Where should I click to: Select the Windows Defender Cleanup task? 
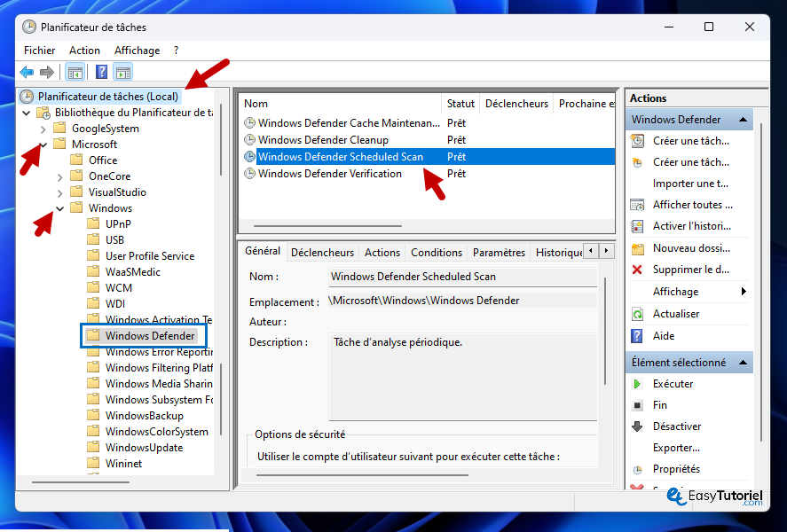pyautogui.click(x=323, y=140)
